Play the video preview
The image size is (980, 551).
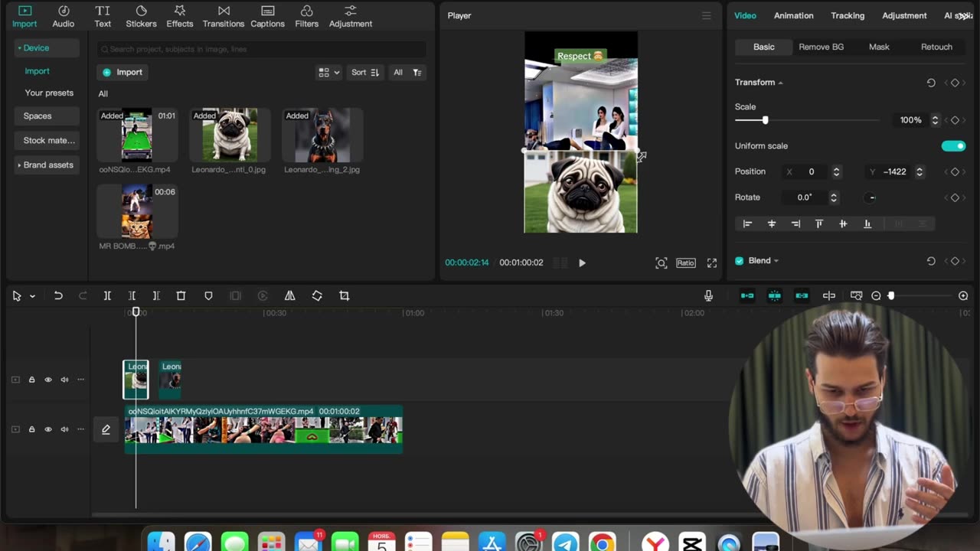pyautogui.click(x=582, y=262)
